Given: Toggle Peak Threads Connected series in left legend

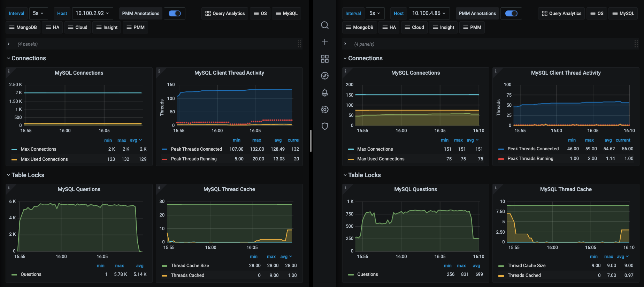Looking at the screenshot, I should [x=197, y=149].
